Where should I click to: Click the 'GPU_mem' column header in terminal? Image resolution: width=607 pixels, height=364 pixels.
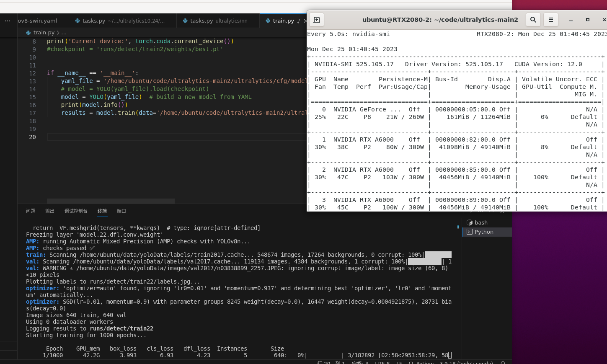tap(88, 349)
